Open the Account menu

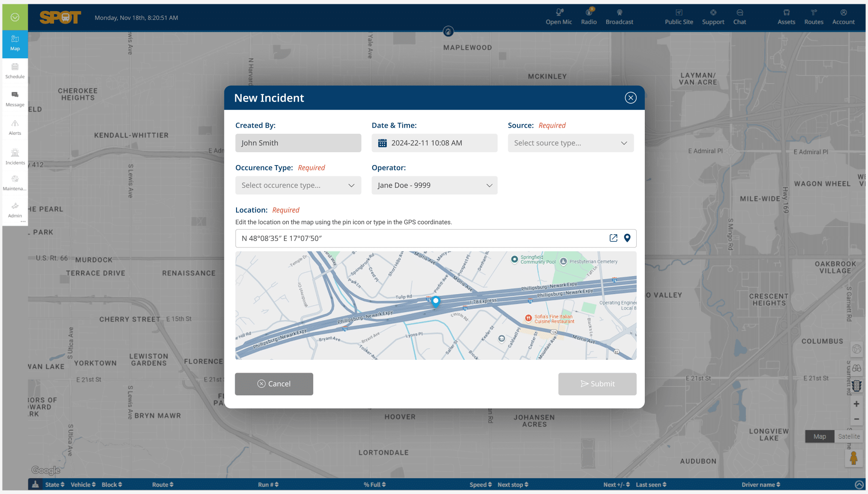(x=843, y=17)
